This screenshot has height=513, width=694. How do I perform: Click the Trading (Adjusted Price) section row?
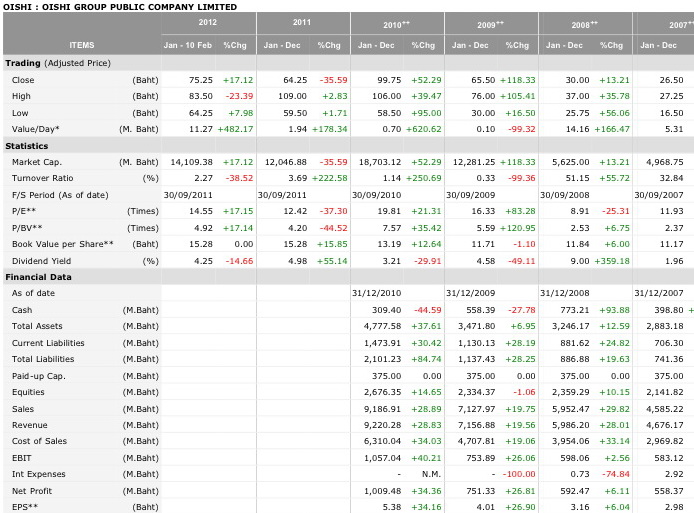58,63
